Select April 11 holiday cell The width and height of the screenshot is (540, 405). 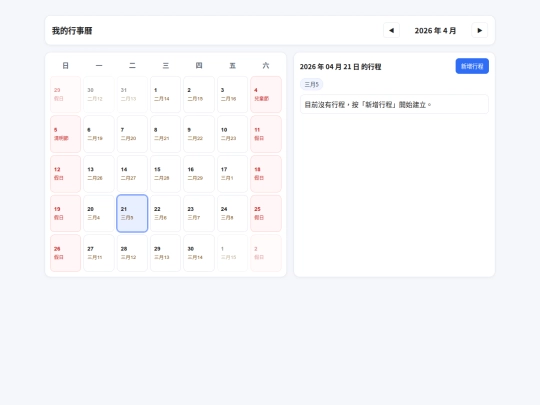pyautogui.click(x=266, y=134)
